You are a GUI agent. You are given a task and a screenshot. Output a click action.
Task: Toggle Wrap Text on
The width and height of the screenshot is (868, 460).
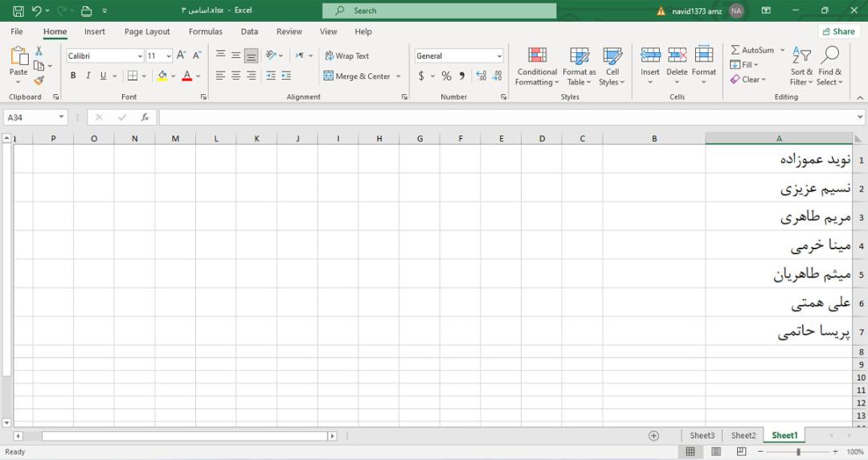346,56
